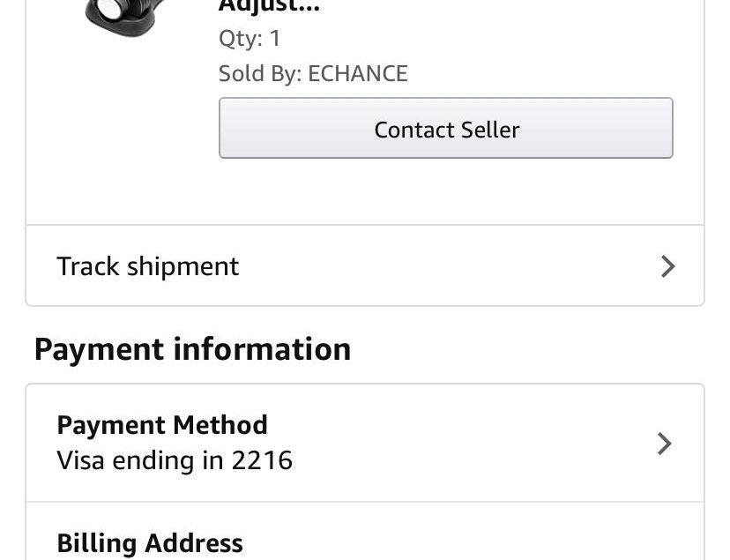Select the Billing Address section

pos(365,532)
